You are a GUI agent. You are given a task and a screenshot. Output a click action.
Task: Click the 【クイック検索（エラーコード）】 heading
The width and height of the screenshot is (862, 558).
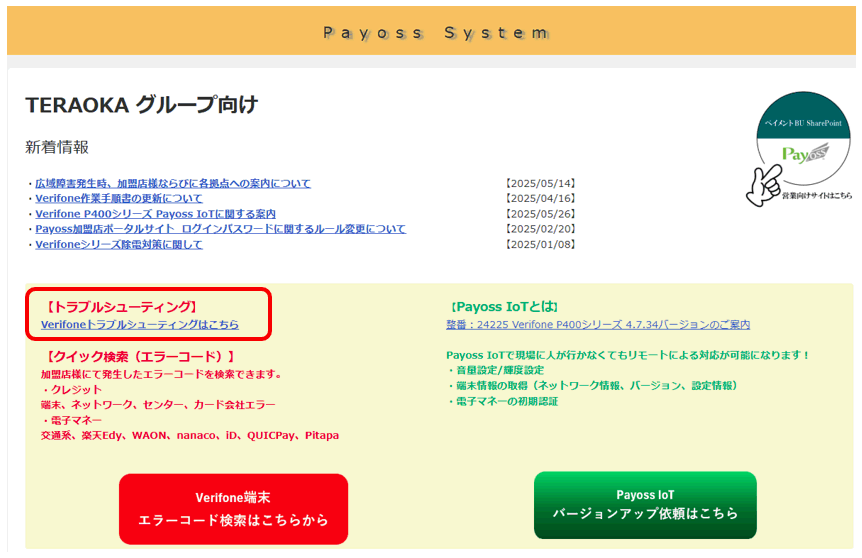140,357
